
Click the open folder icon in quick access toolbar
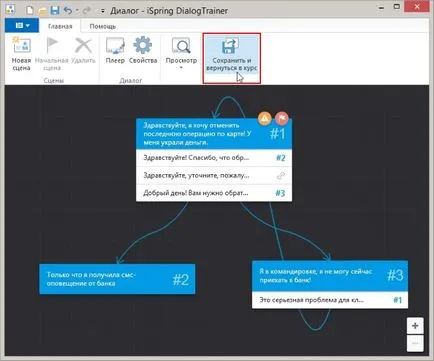[x=42, y=11]
